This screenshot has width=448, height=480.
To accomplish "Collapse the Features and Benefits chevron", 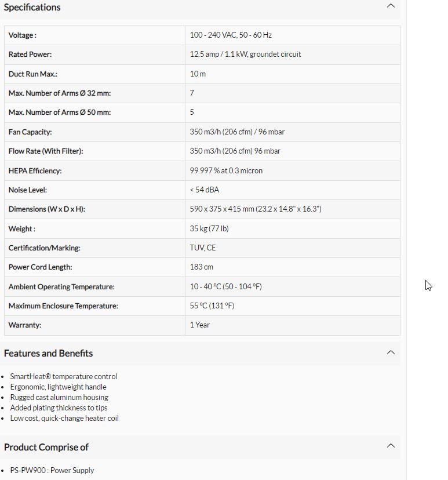I will [391, 352].
